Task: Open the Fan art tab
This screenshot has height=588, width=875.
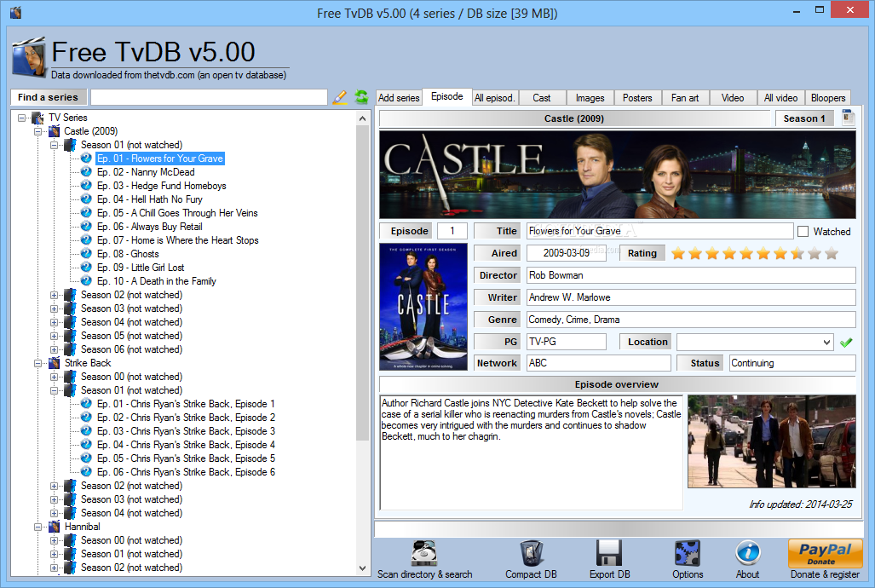Action: pyautogui.click(x=685, y=98)
